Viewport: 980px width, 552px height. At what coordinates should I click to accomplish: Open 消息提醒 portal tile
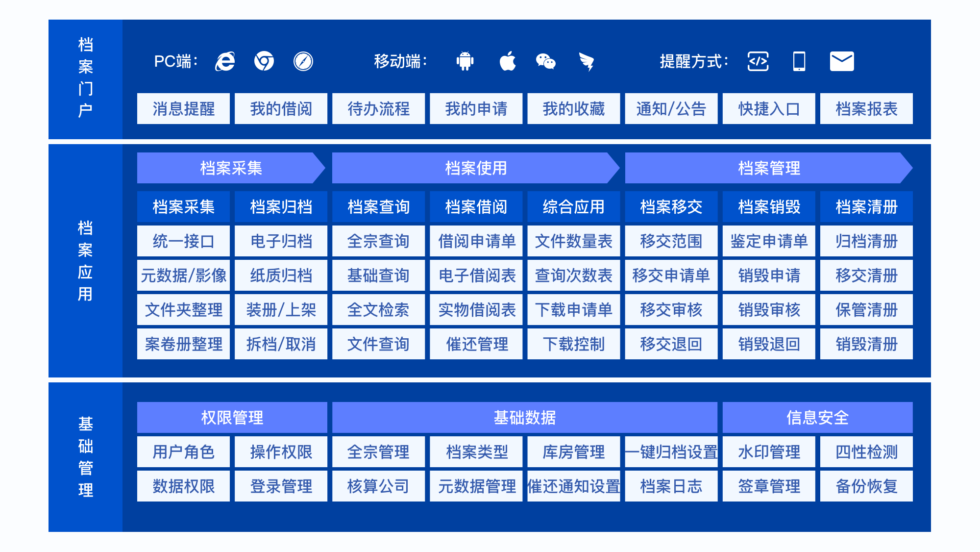[183, 108]
